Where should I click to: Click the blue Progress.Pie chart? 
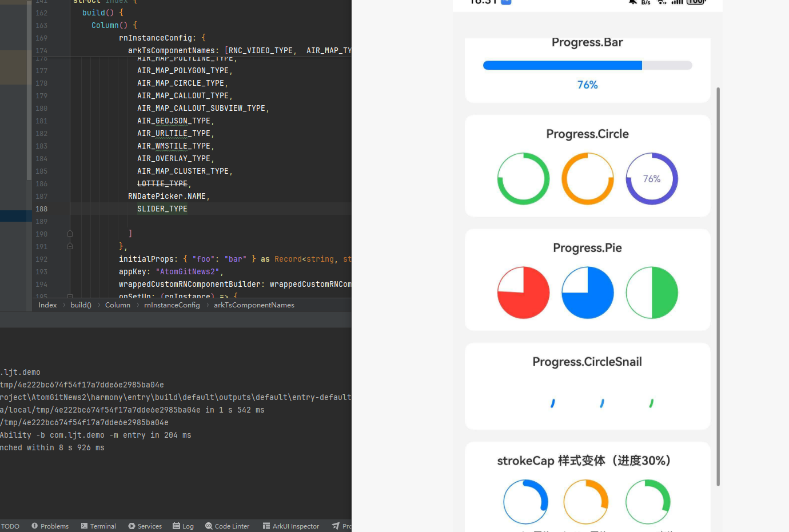coord(587,293)
